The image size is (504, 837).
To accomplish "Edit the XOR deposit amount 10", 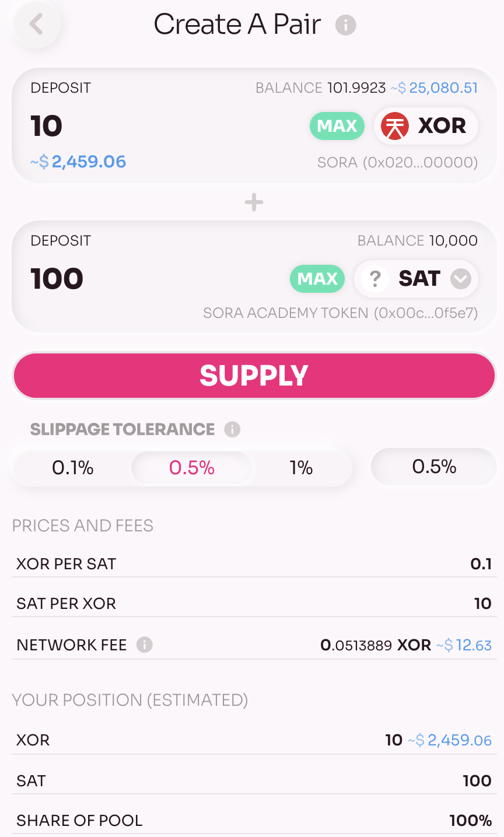I will tap(47, 126).
